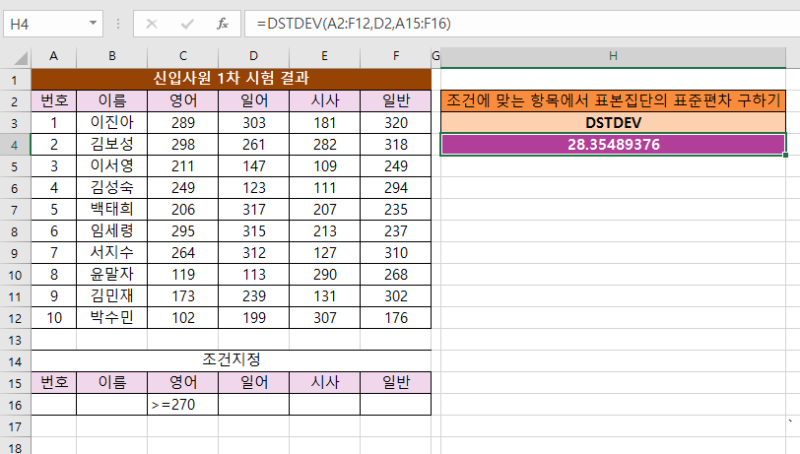Screen dimensions: 800x454
Task: Click the Cancel X icon in formula bar
Action: (152, 24)
